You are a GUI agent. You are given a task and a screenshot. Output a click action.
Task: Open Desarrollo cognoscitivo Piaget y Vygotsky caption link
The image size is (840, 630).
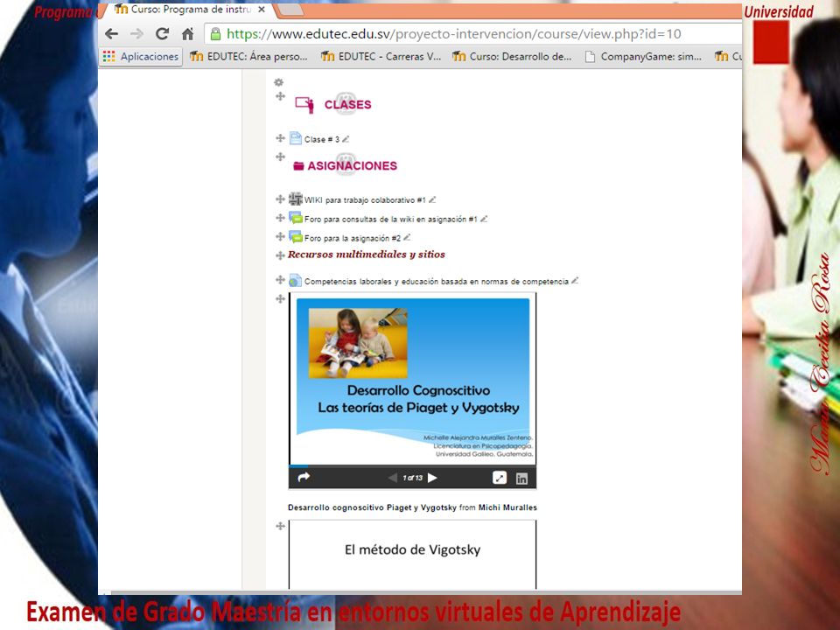pyautogui.click(x=373, y=507)
